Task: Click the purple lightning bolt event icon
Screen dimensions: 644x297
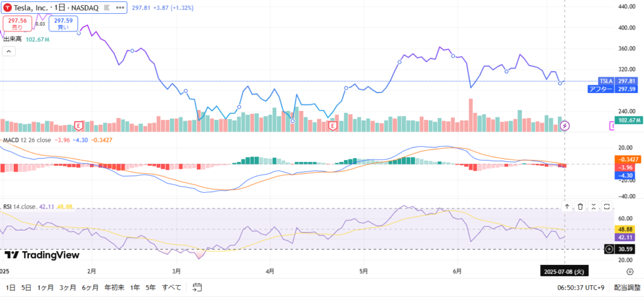Action: coord(565,125)
